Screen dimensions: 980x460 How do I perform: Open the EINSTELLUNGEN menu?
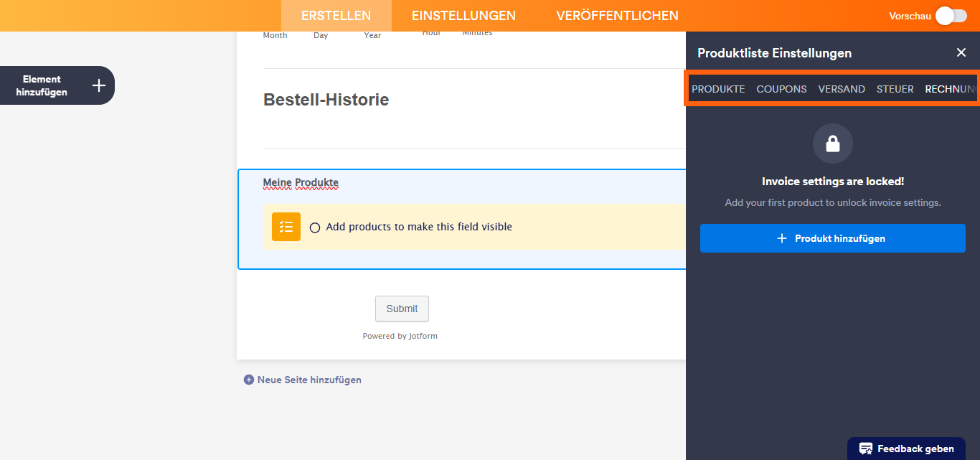(x=463, y=15)
